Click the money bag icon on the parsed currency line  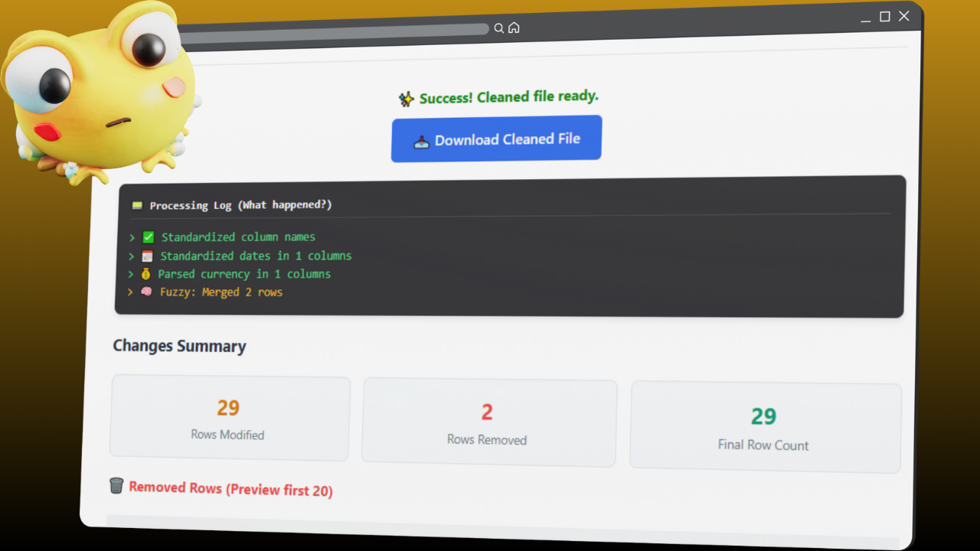146,273
